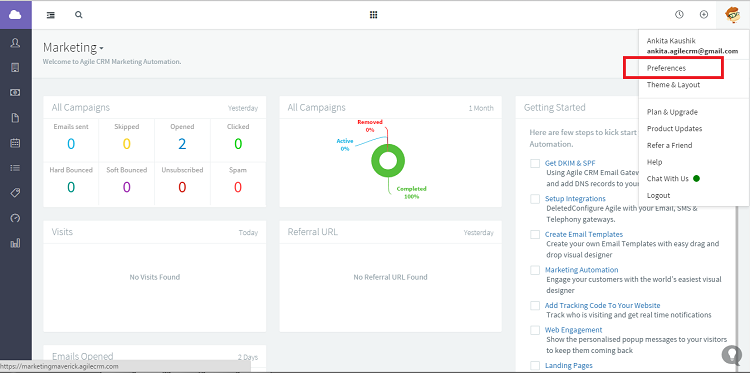Change 2 Days range on Emails Opened
Screen dimensions: 750x373
click(x=248, y=357)
